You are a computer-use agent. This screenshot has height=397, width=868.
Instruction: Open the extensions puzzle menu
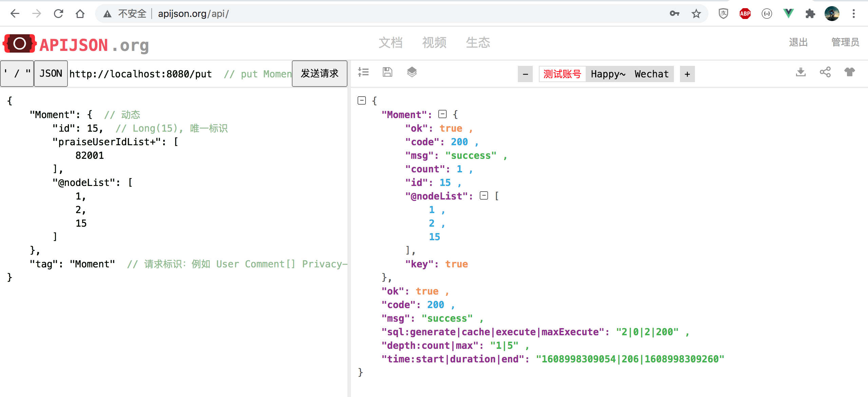click(x=810, y=14)
